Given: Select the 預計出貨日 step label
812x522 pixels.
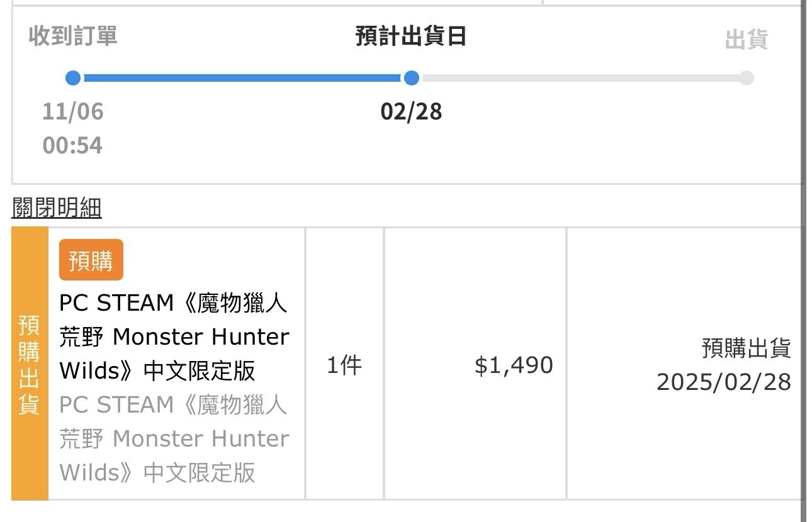Looking at the screenshot, I should point(410,36).
